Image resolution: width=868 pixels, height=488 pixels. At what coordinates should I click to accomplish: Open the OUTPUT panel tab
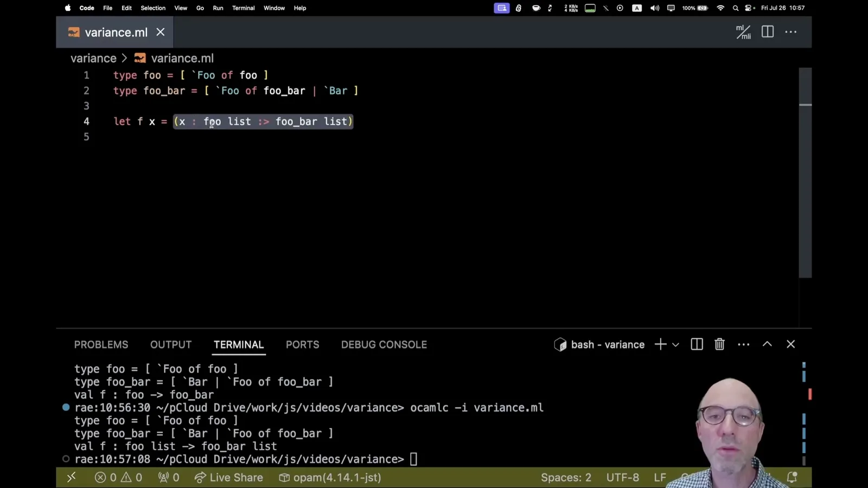[x=171, y=345]
